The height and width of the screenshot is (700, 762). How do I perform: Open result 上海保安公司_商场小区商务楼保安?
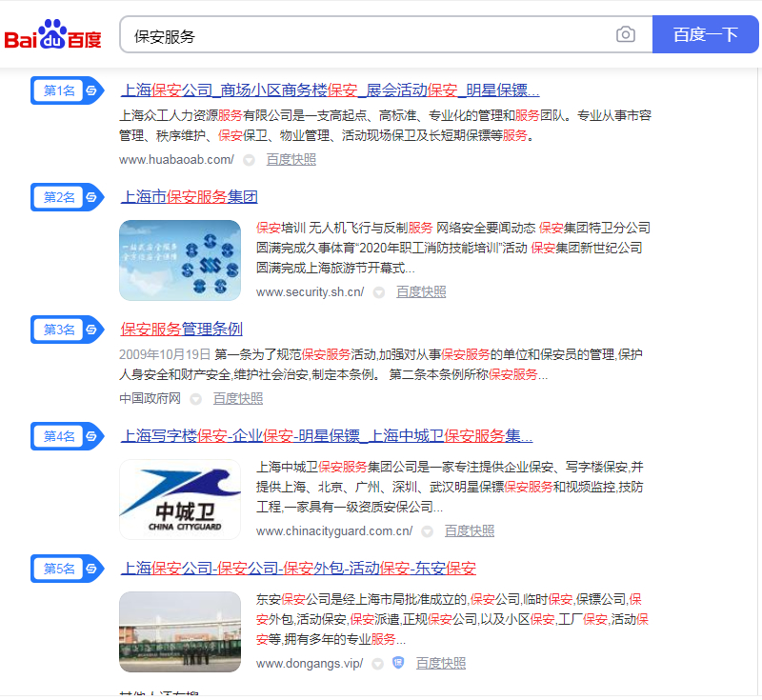pos(330,90)
